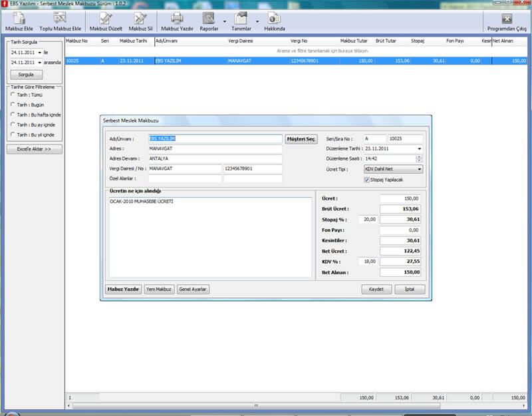Click the Hakkında info icon
This screenshot has height=416, width=532.
coord(274,19)
